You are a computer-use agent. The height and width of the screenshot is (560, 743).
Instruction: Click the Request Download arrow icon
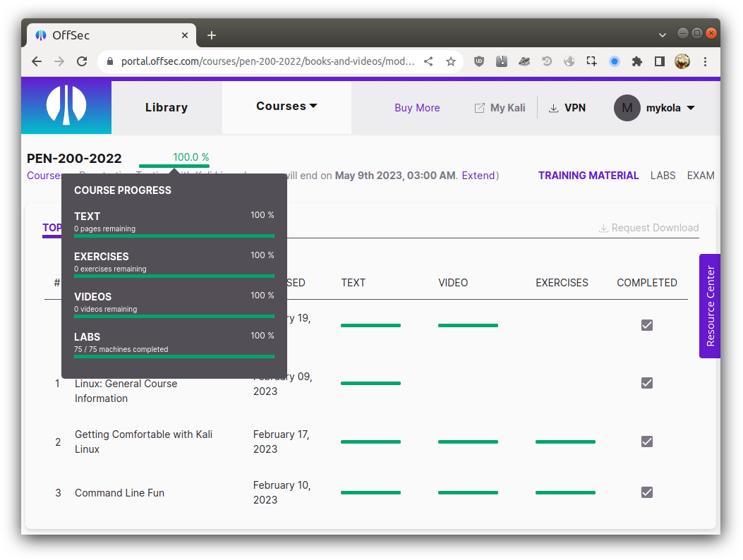pyautogui.click(x=603, y=228)
